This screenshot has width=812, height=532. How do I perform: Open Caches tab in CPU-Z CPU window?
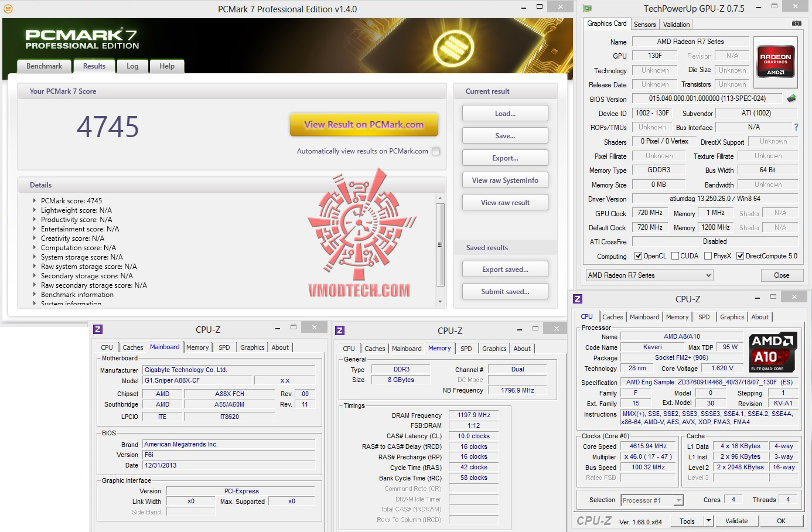pos(613,317)
